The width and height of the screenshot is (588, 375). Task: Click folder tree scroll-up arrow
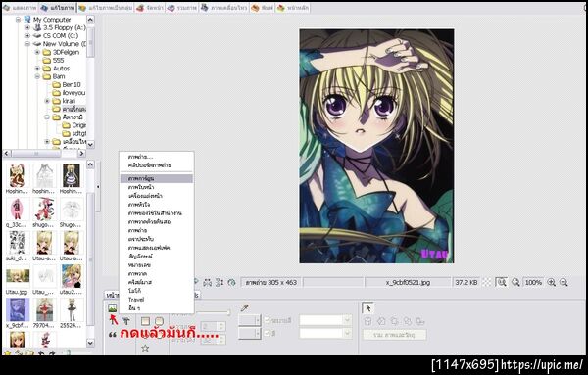pyautogui.click(x=90, y=20)
